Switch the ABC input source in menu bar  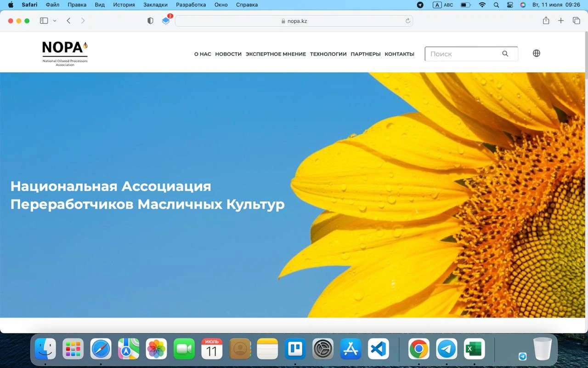pos(443,5)
